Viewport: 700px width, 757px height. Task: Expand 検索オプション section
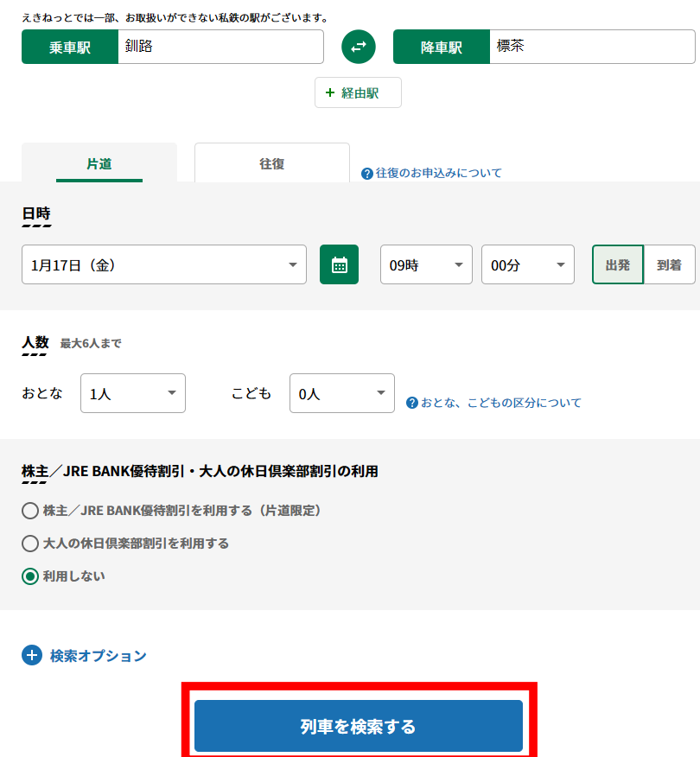pos(84,655)
